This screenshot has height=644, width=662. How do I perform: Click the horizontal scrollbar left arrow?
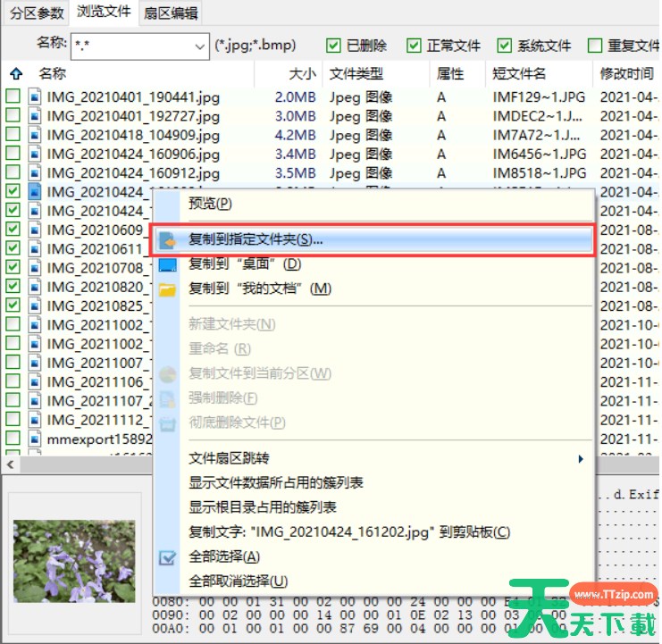pos(9,465)
